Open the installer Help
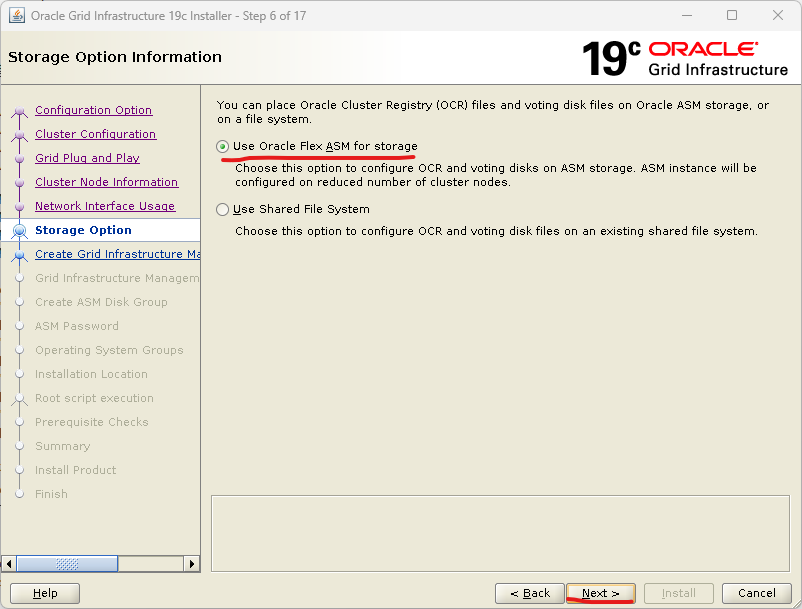The height and width of the screenshot is (609, 802). 45,593
